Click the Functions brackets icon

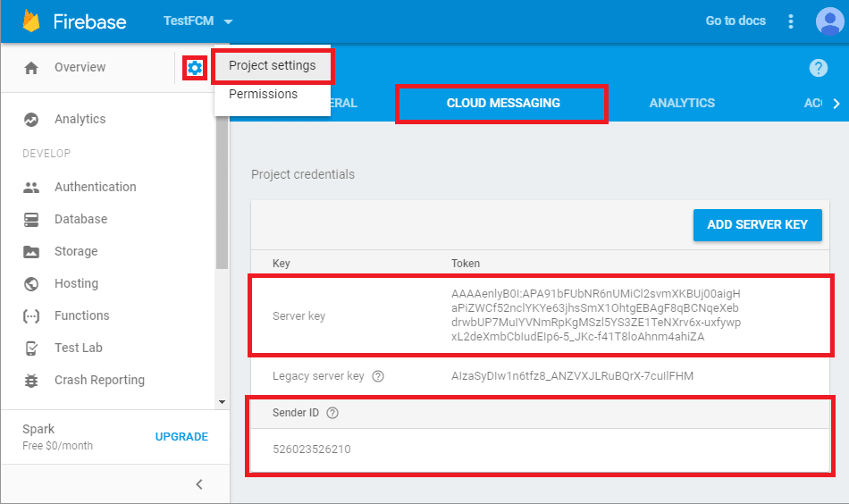pos(31,315)
